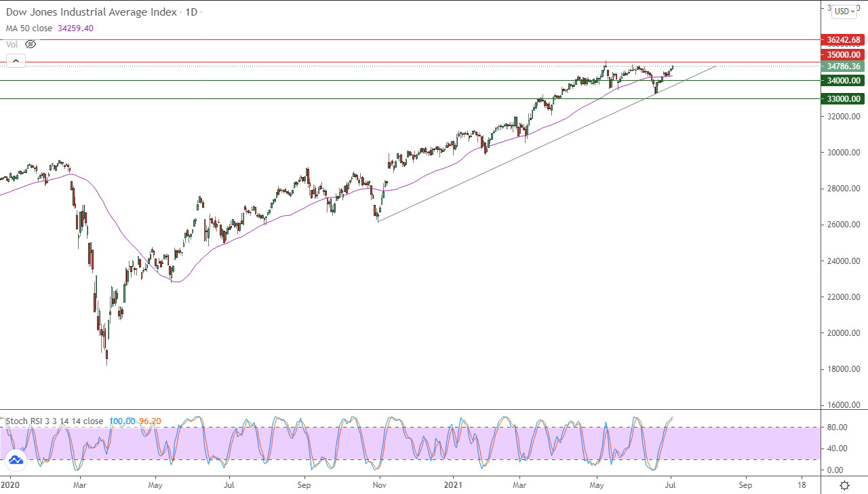Image resolution: width=868 pixels, height=494 pixels.
Task: Select the Stoch RSI 3 3 14 14 close legend
Action: pyautogui.click(x=55, y=421)
